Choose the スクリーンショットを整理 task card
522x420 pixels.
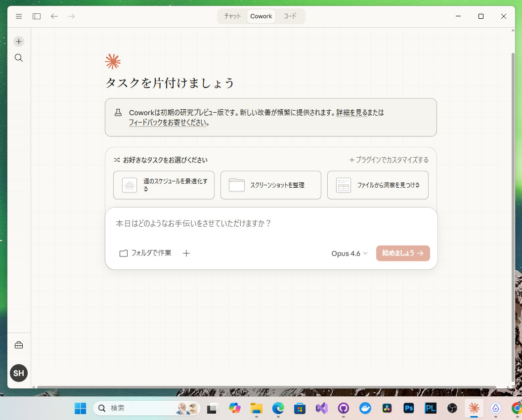click(270, 185)
